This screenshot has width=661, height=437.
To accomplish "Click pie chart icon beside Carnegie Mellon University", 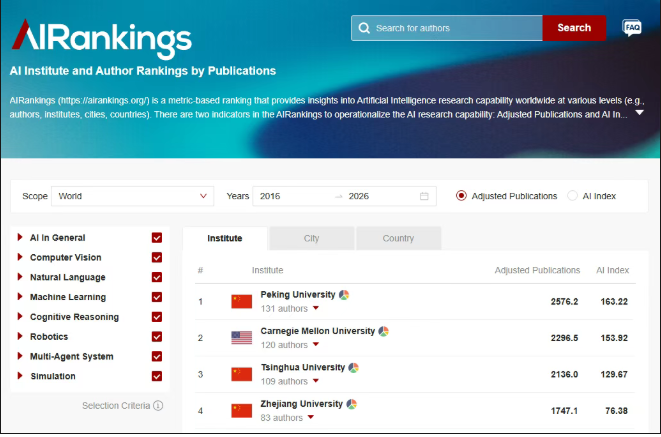I will click(x=383, y=331).
